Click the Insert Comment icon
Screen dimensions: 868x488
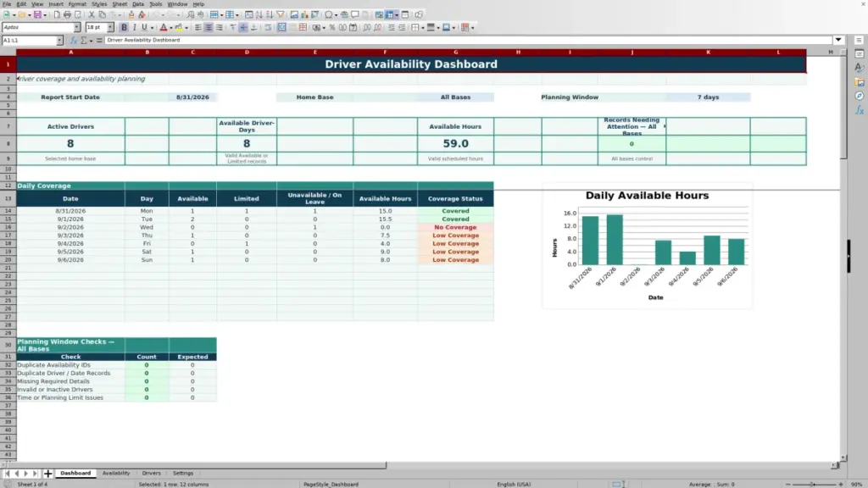355,14
